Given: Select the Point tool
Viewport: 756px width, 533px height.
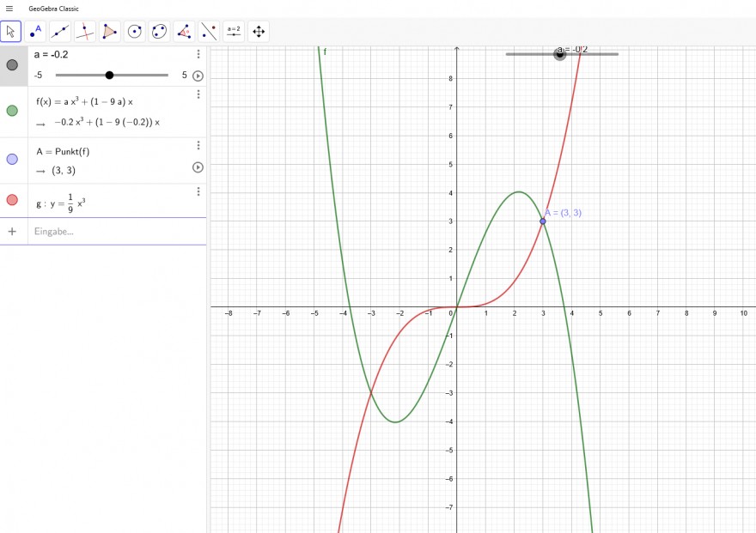Looking at the screenshot, I should [x=36, y=32].
